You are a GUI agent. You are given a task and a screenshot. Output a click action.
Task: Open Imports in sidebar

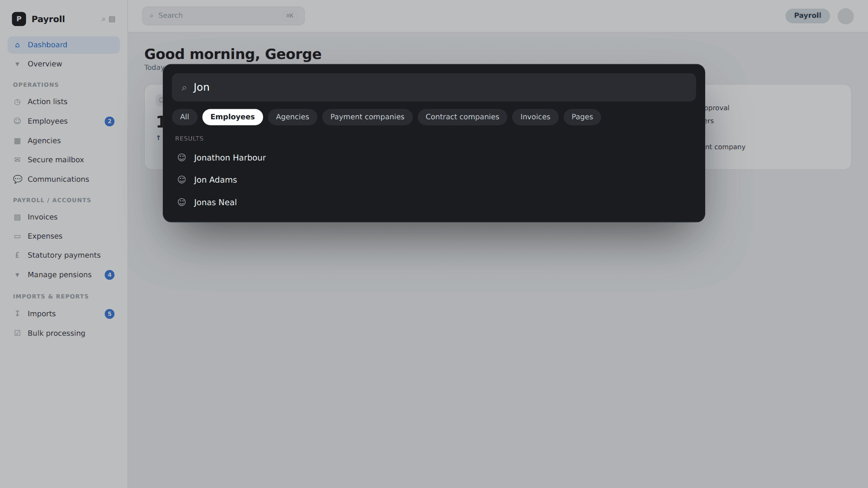point(64,314)
